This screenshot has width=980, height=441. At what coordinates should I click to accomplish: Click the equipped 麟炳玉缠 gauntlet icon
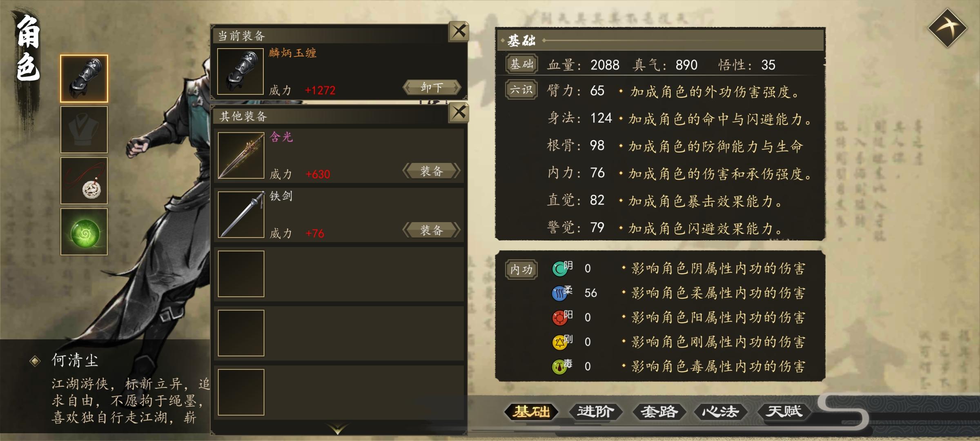241,71
